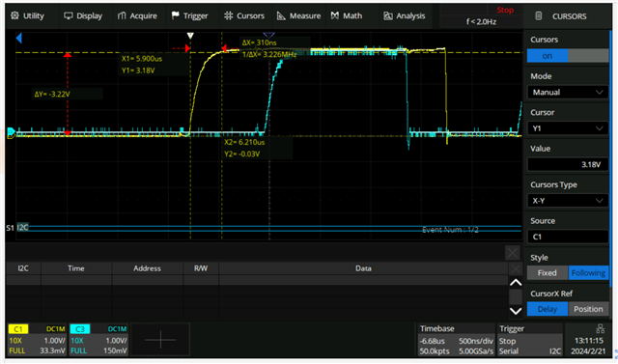
Task: Close the I2C decode table panel
Action: pos(513,253)
